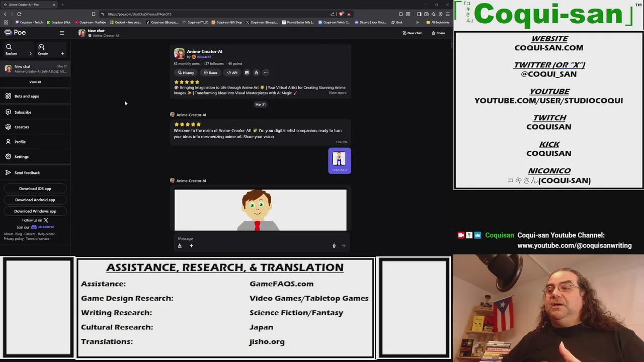This screenshot has width=644, height=362.
Task: Open the browser main menu icon
Action: pyautogui.click(x=447, y=14)
